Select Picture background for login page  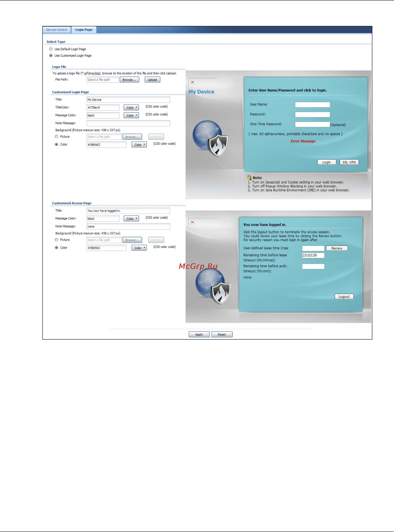tap(57, 137)
